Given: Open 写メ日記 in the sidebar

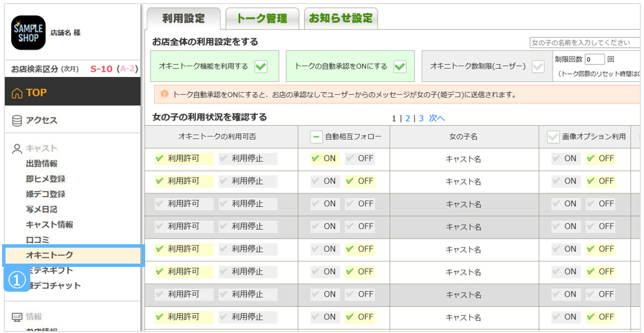Looking at the screenshot, I should pos(41,209).
